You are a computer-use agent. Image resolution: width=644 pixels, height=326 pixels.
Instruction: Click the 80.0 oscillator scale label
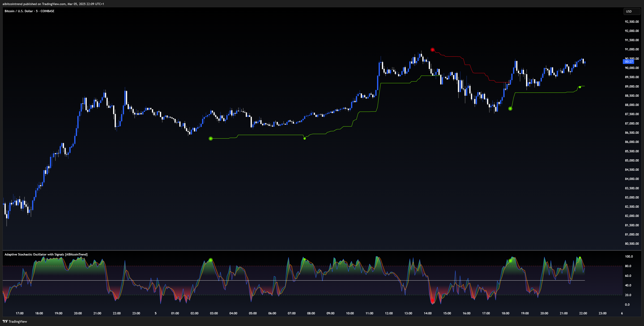pyautogui.click(x=628, y=266)
